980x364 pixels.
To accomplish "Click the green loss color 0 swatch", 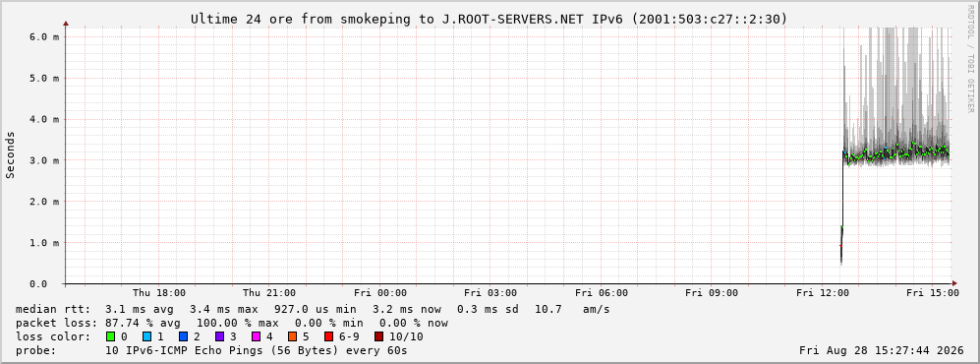I will pyautogui.click(x=111, y=336).
